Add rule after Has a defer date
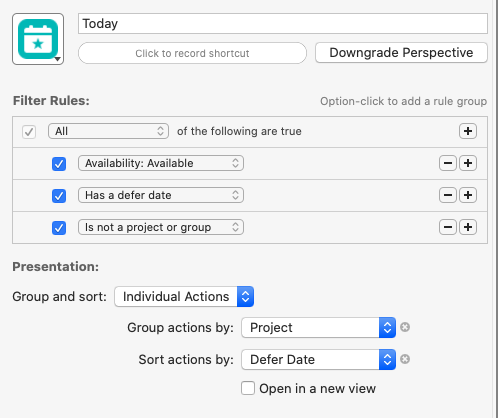498x418 pixels. pyautogui.click(x=468, y=195)
